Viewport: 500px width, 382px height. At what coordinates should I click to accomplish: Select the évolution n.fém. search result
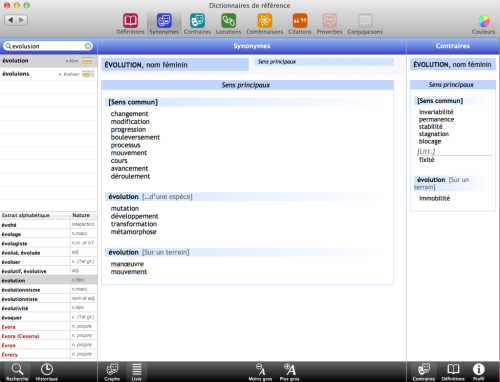tap(49, 61)
